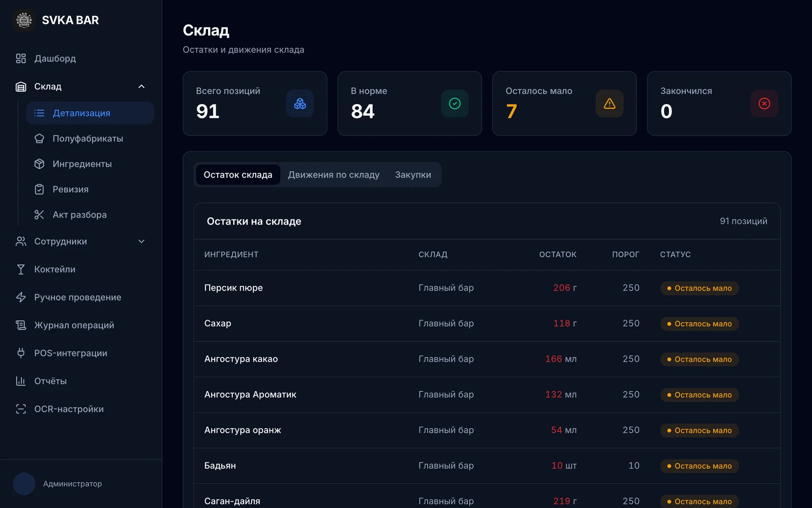812x508 pixels.
Task: Click the Администратор profile avatar
Action: pos(24,484)
